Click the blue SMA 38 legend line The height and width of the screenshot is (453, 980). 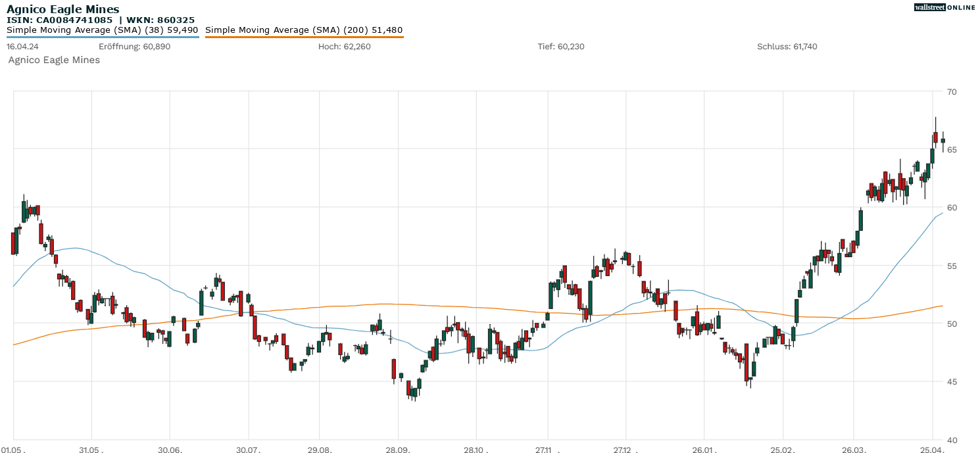[x=103, y=37]
